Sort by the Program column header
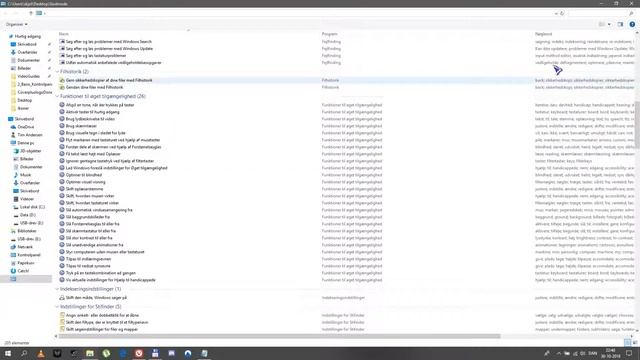 (x=329, y=34)
